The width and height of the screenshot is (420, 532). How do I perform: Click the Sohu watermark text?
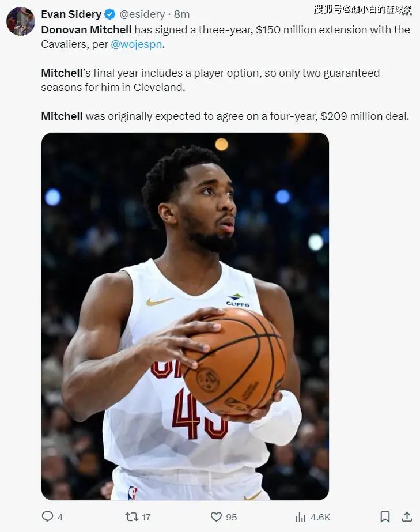coord(363,9)
